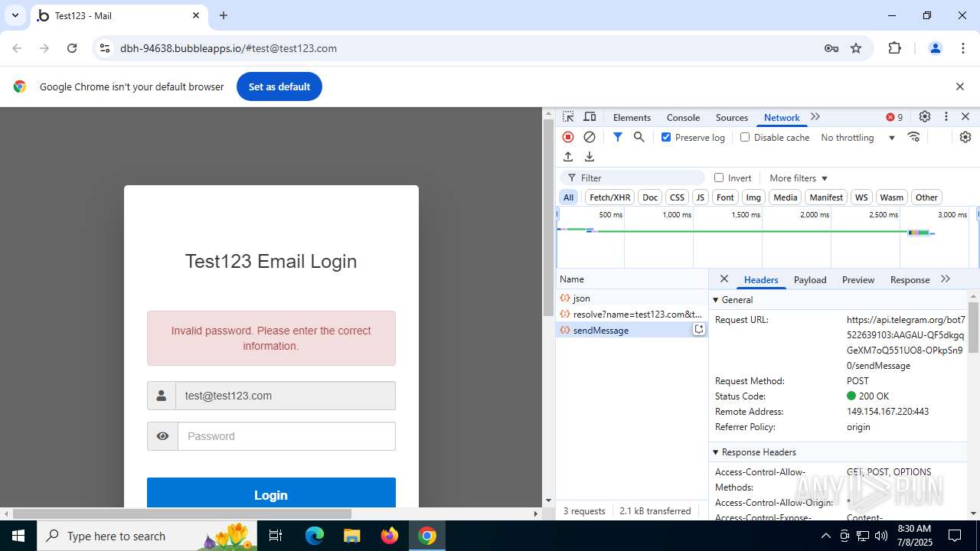This screenshot has height=551, width=980.
Task: Open Windows Start menu
Action: point(18,536)
